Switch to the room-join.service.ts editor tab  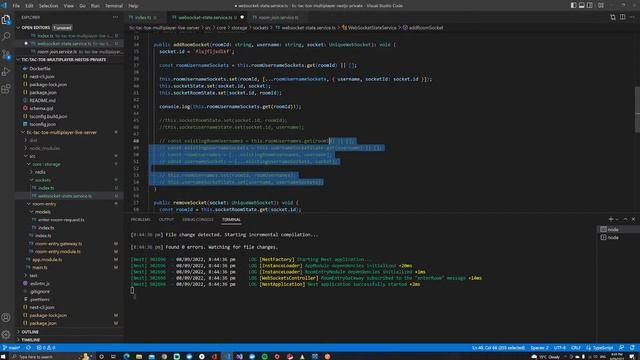tap(278, 18)
